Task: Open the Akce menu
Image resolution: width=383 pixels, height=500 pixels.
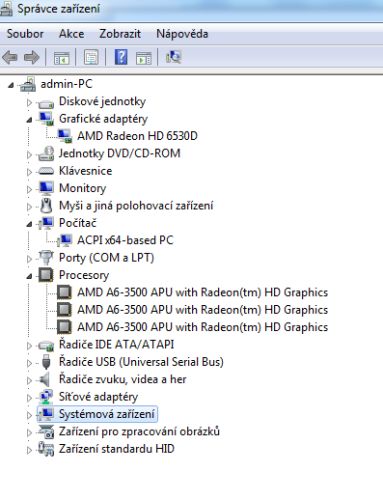Action: coord(71,34)
